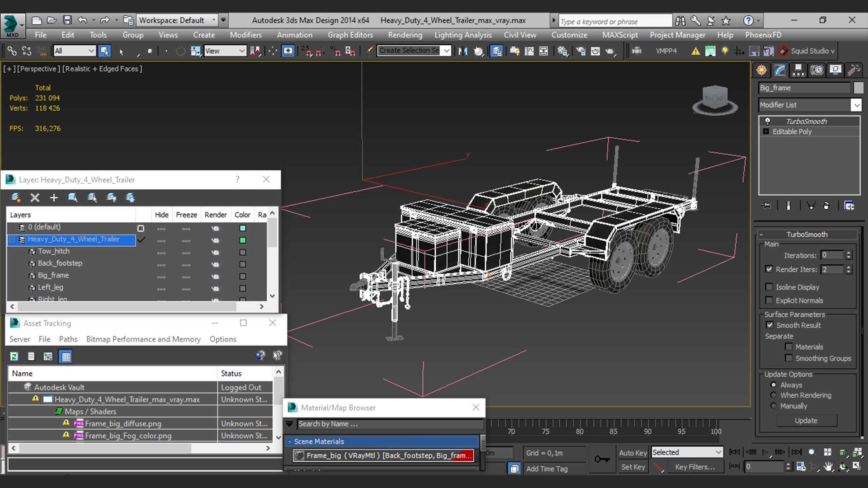This screenshot has width=868, height=488.
Task: Click Refresh icon in Asset Tracking toolbar
Action: tap(14, 357)
